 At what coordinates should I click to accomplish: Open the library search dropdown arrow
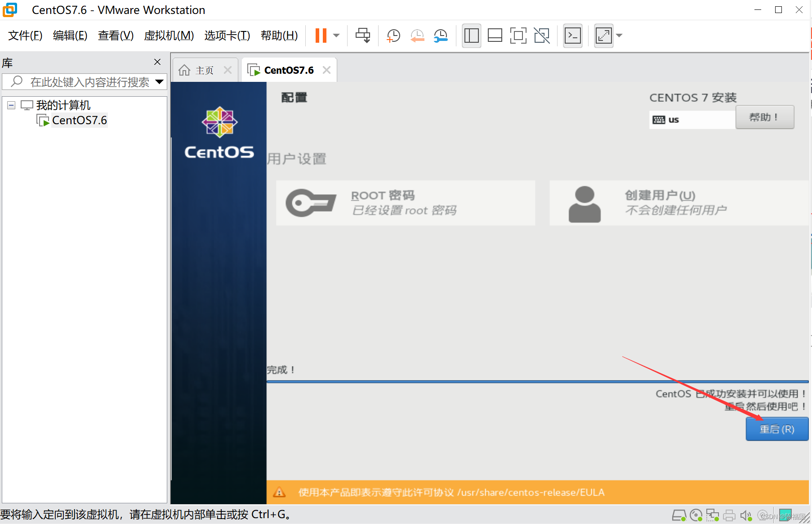tap(159, 82)
